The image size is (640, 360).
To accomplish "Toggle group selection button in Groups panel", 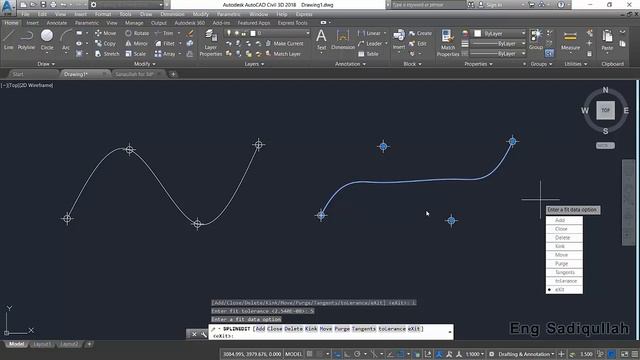I will (x=549, y=53).
